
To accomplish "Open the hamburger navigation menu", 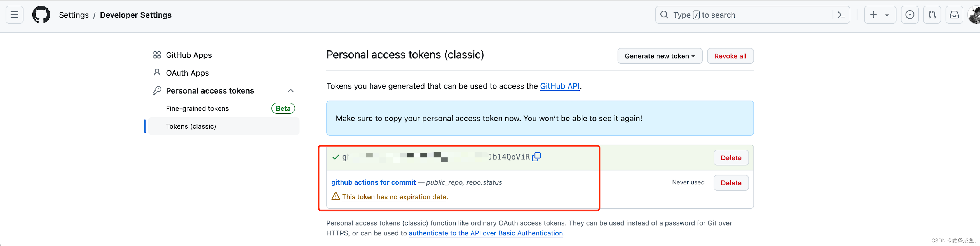I will tap(14, 15).
